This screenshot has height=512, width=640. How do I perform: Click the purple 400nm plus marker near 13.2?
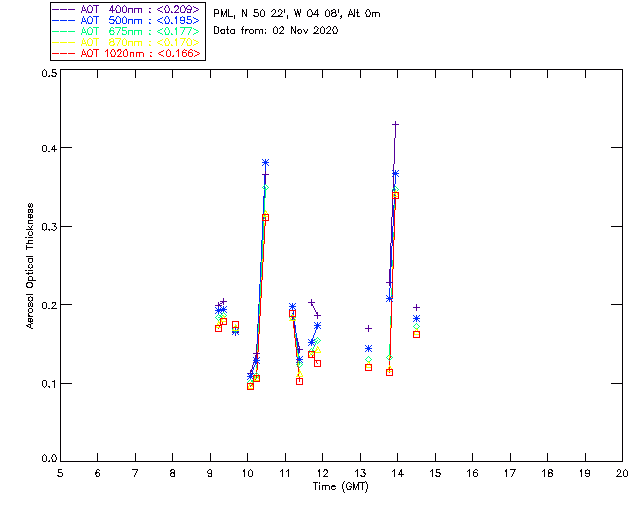368,328
